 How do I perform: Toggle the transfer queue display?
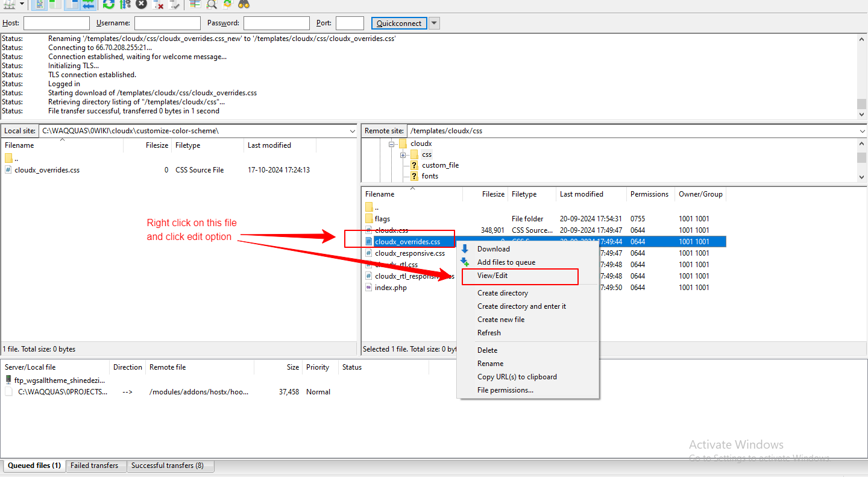(88, 4)
